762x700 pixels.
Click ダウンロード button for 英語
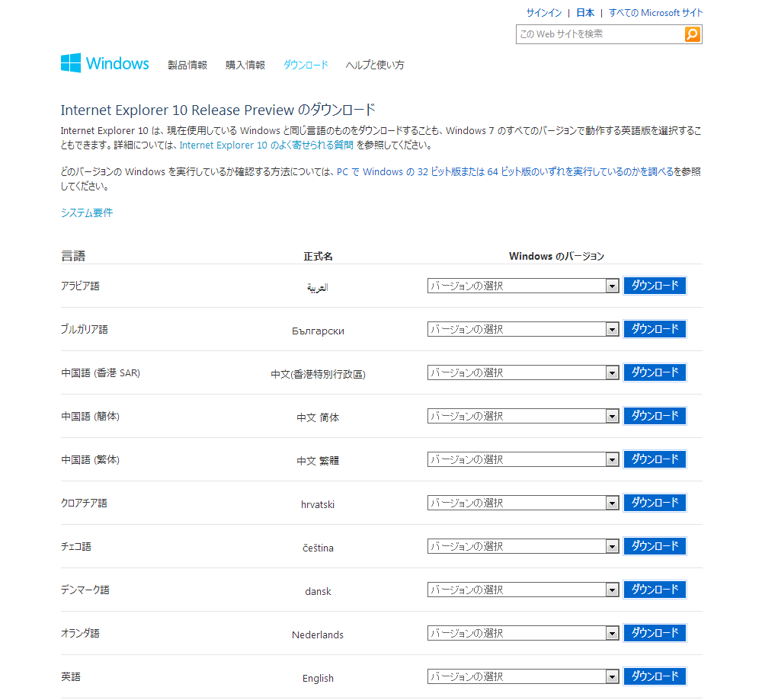click(655, 676)
